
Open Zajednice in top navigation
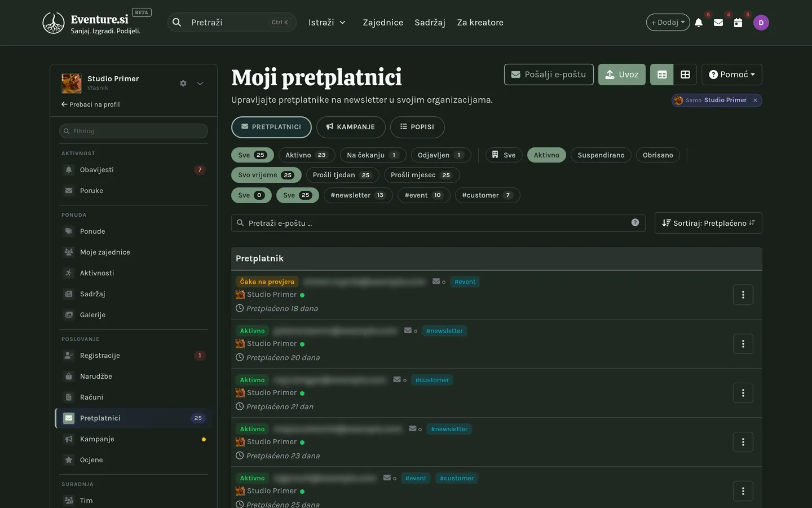[x=383, y=23]
